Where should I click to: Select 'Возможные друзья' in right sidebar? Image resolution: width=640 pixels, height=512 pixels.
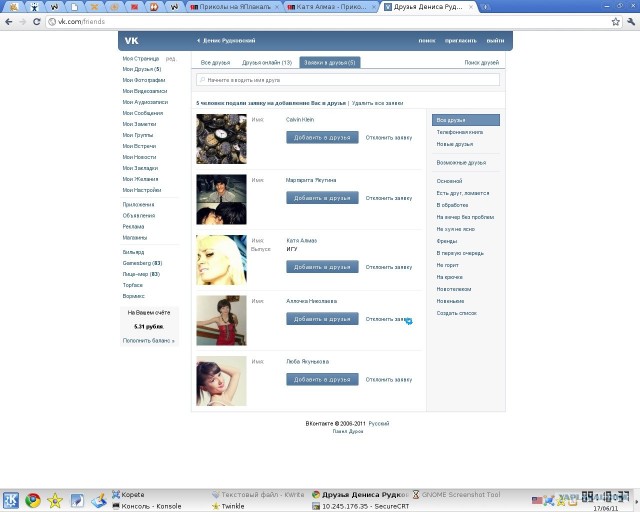click(x=461, y=163)
